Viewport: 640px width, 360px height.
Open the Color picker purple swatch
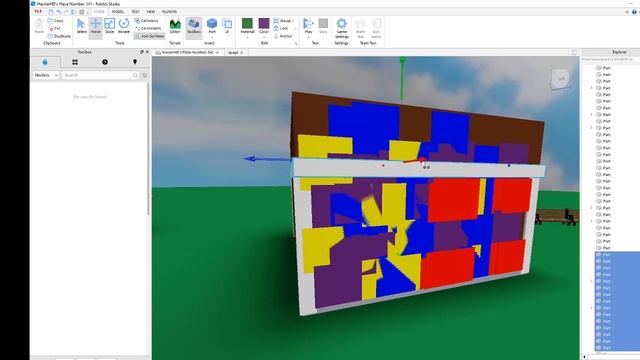[x=264, y=23]
